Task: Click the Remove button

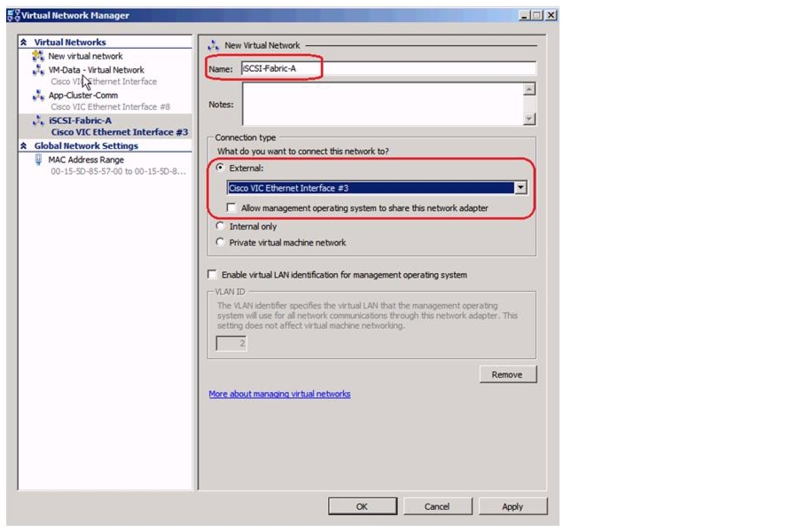Action: tap(507, 374)
